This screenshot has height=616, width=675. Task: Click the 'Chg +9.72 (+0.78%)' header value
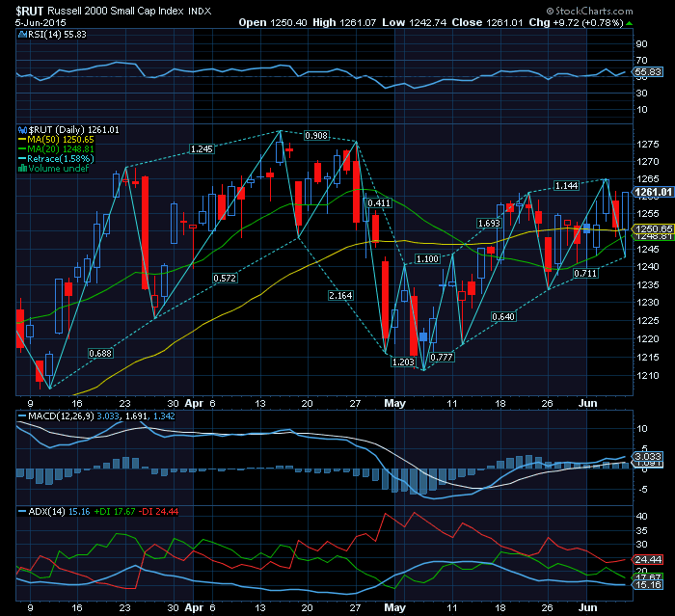[x=576, y=22]
